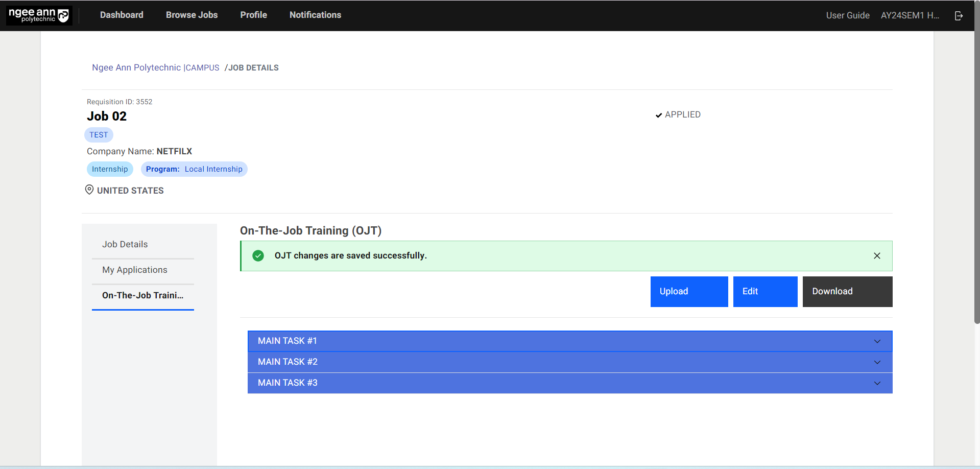Open the Profile page
Image resolution: width=980 pixels, height=469 pixels.
coord(253,15)
